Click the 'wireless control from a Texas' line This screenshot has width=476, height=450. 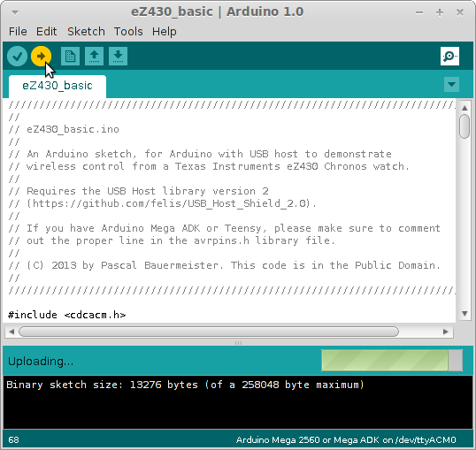209,166
